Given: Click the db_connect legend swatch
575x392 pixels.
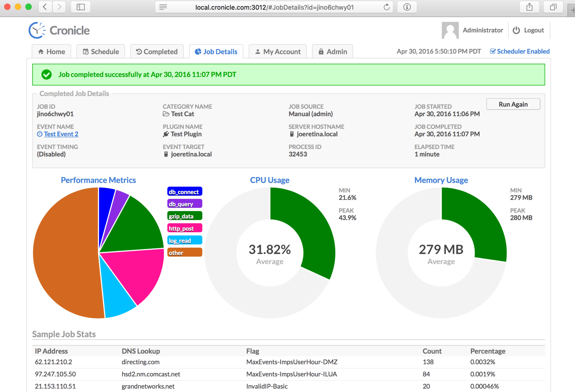Looking at the screenshot, I should (185, 191).
